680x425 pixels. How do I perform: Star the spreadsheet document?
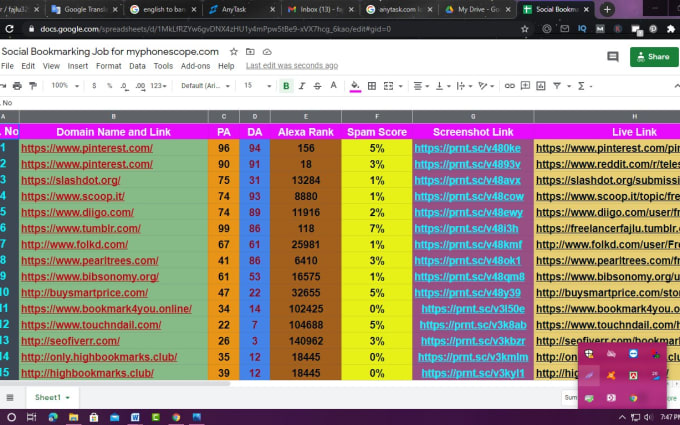coord(234,52)
